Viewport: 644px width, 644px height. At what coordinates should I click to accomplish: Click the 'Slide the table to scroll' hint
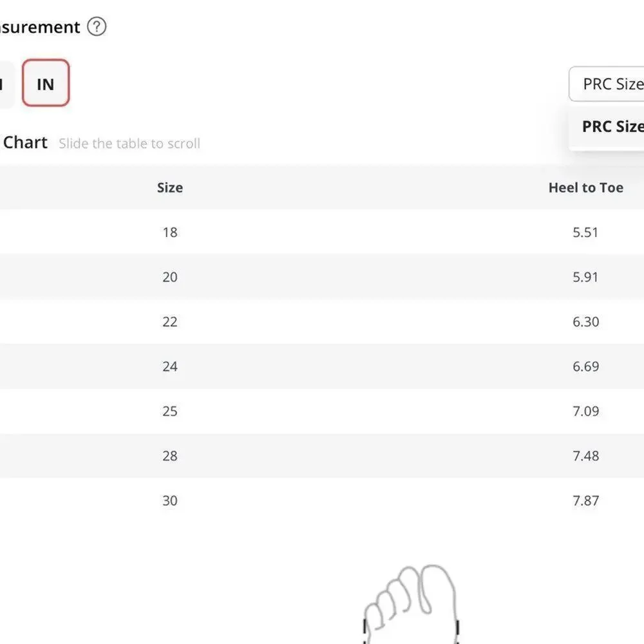click(x=129, y=144)
